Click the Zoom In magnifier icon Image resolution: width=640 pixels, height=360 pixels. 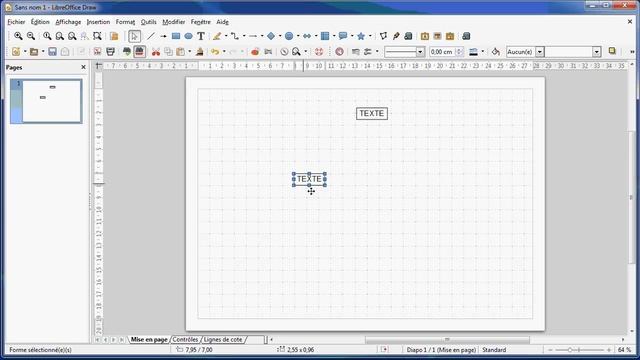coord(18,36)
